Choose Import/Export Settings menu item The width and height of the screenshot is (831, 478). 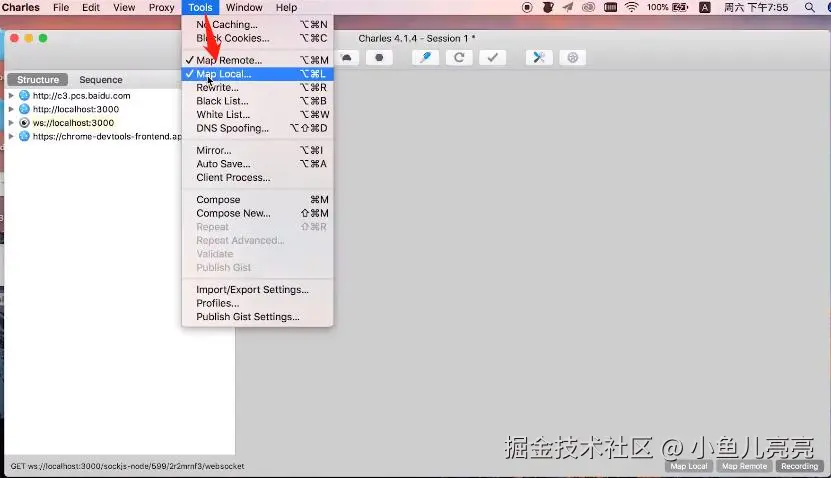click(x=258, y=289)
